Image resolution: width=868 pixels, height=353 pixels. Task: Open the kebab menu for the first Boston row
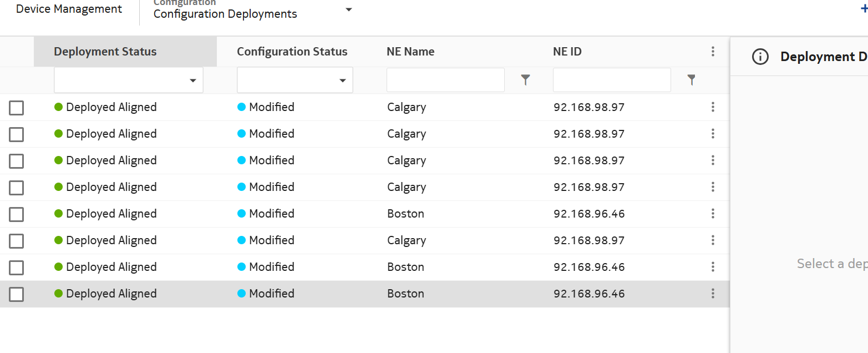(x=713, y=214)
